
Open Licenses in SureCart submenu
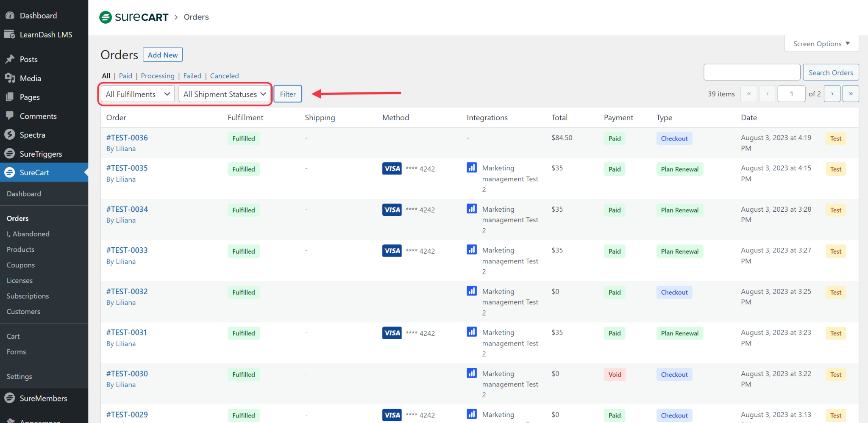tap(19, 280)
